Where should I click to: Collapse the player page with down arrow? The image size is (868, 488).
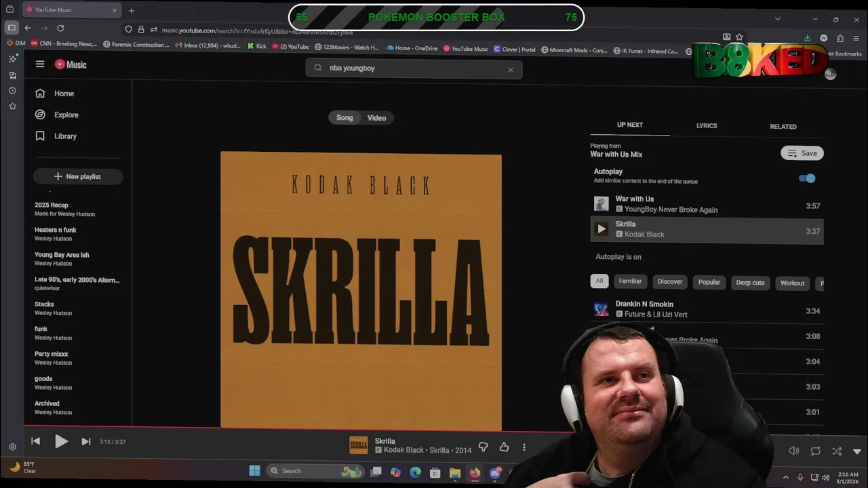coord(857,451)
